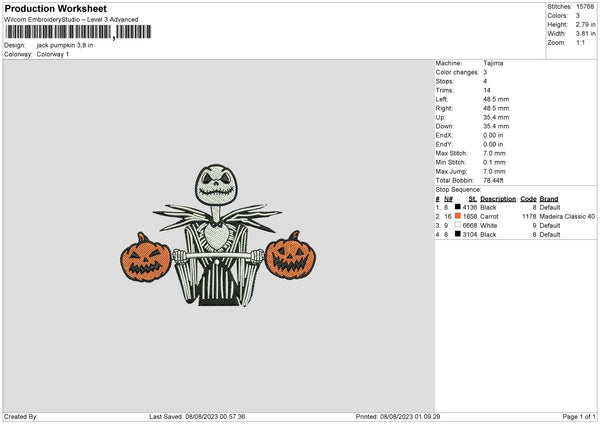600x424 pixels.
Task: Click the Madeira Classic 40 brand text
Action: pos(567,217)
